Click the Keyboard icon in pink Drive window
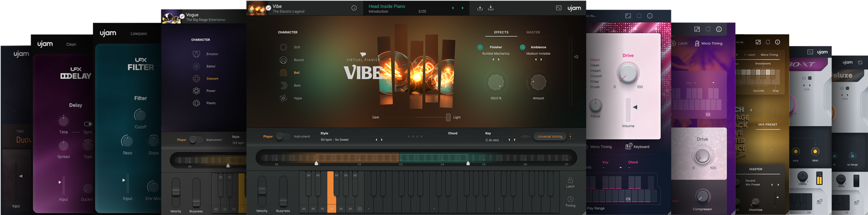This screenshot has height=215, width=868. (x=628, y=146)
